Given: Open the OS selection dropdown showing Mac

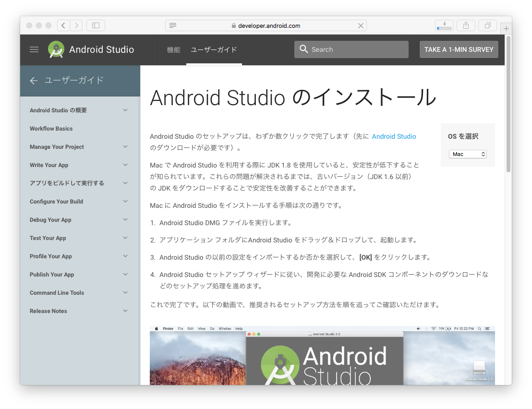Looking at the screenshot, I should point(468,154).
